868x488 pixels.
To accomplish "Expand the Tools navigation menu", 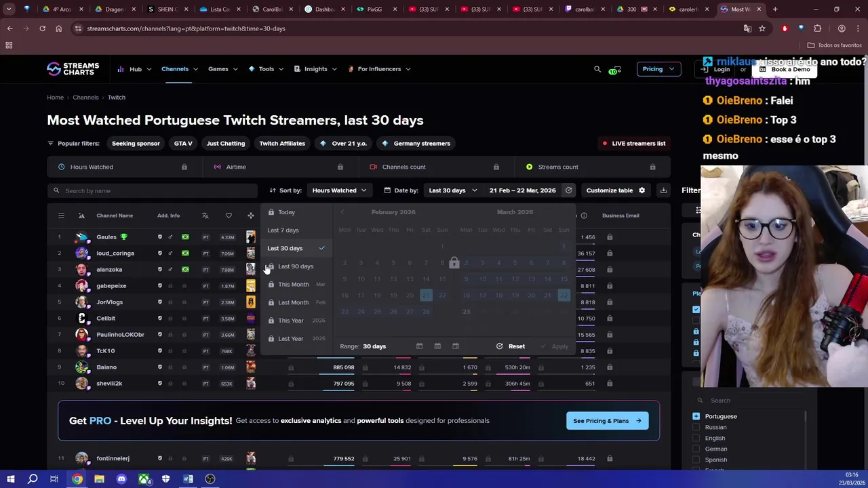I will 266,69.
